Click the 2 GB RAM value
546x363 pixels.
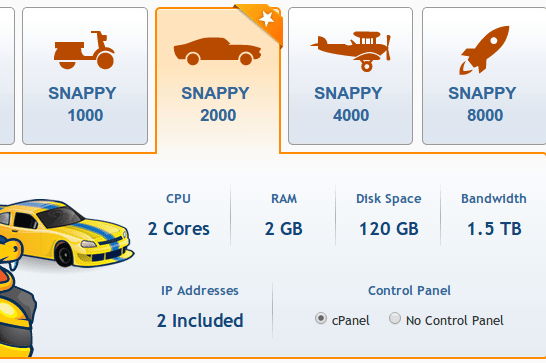point(284,229)
